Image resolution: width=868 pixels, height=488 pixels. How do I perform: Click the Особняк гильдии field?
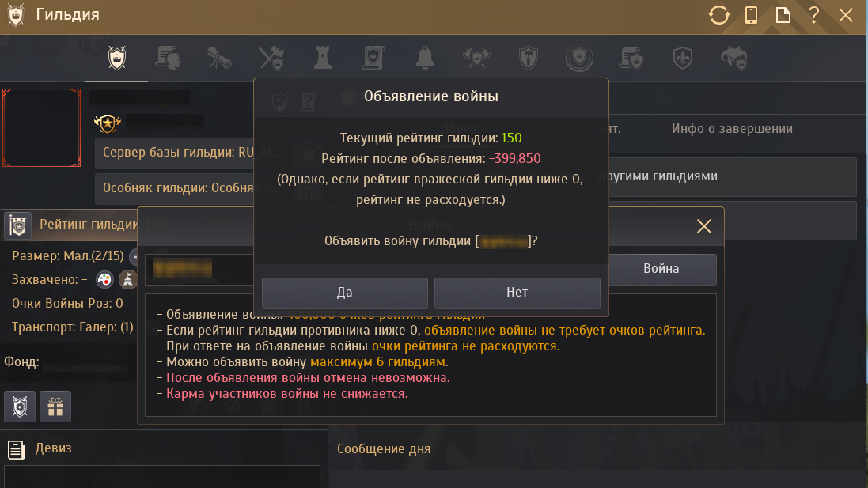[174, 189]
